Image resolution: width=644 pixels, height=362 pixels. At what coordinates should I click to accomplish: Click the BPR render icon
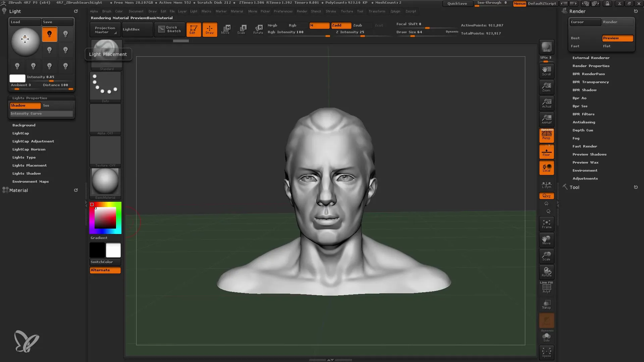pos(546,47)
